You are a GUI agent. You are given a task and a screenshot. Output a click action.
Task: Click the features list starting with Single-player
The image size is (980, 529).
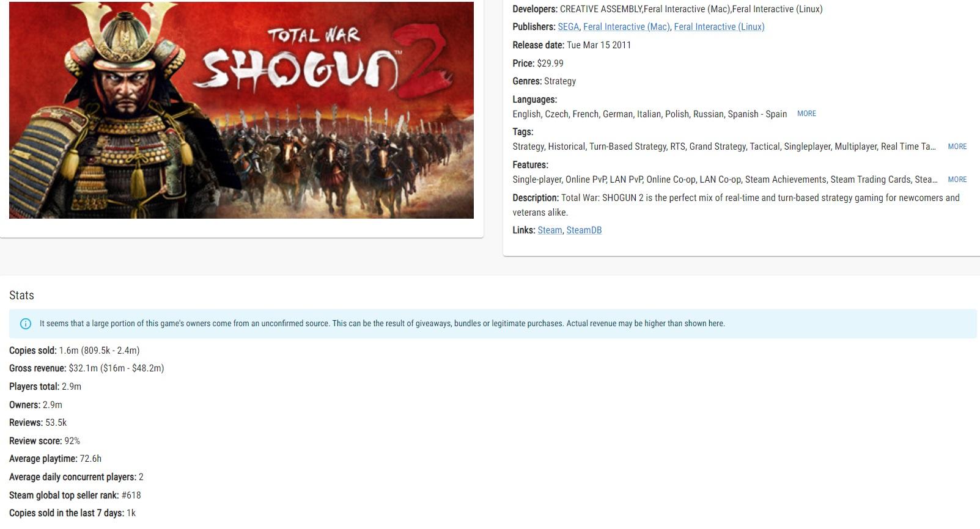point(725,180)
